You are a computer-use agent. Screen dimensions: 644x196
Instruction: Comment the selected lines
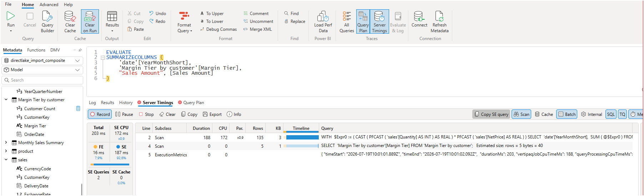pyautogui.click(x=256, y=14)
